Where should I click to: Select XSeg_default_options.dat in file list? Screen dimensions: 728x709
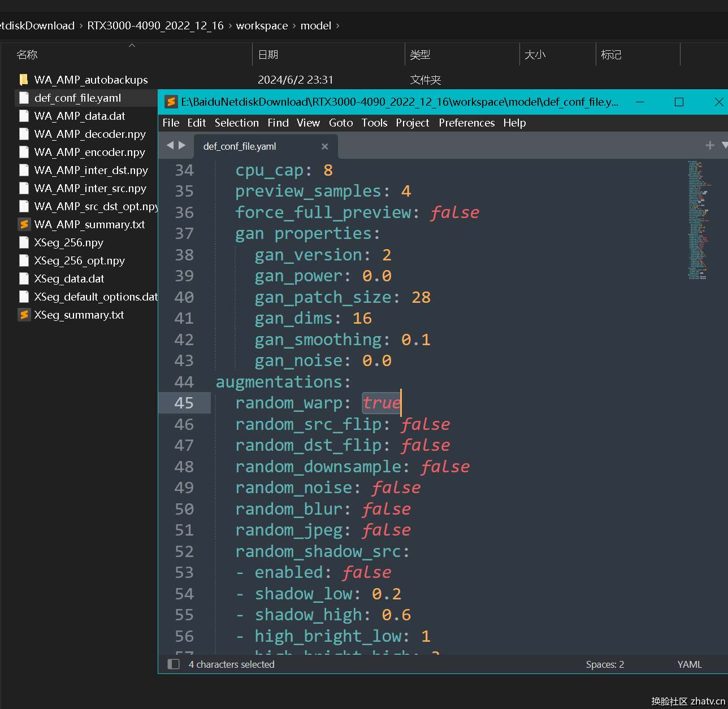[x=96, y=297]
